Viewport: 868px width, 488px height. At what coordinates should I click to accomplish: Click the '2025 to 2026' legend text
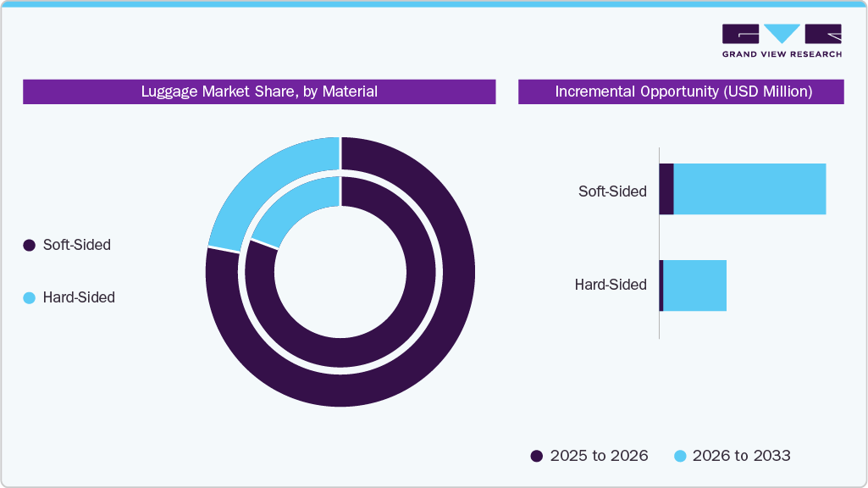(599, 455)
